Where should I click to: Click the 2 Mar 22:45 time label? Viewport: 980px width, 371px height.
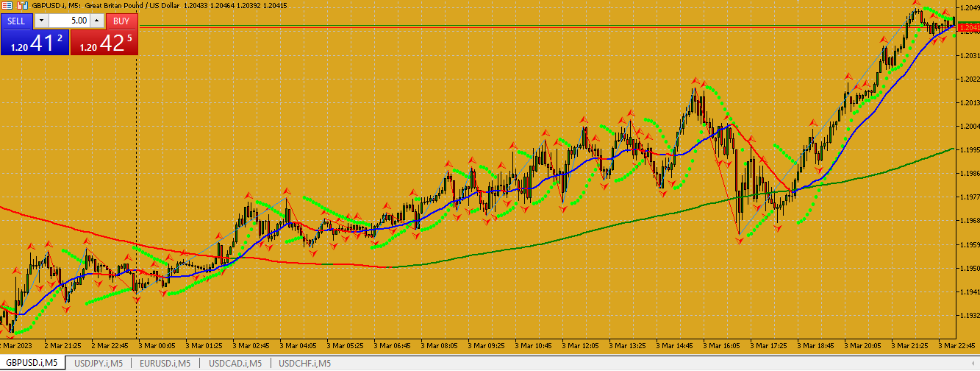(110, 344)
